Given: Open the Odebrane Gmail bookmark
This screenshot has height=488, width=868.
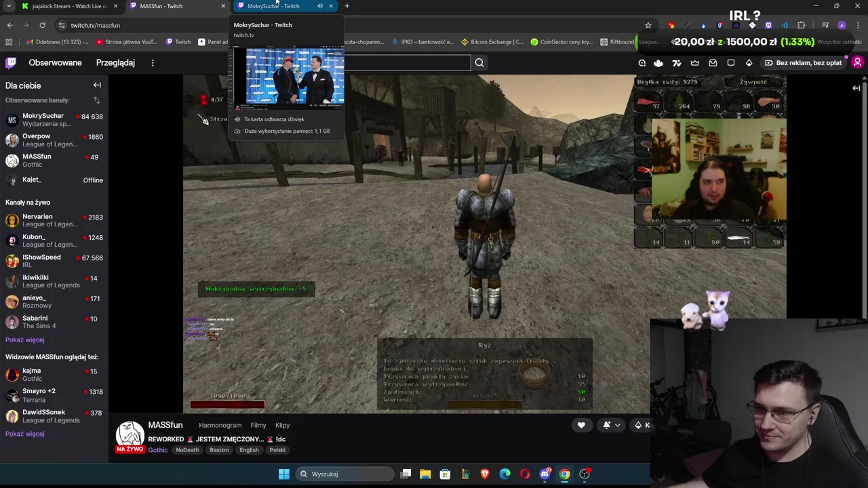Looking at the screenshot, I should [x=57, y=42].
